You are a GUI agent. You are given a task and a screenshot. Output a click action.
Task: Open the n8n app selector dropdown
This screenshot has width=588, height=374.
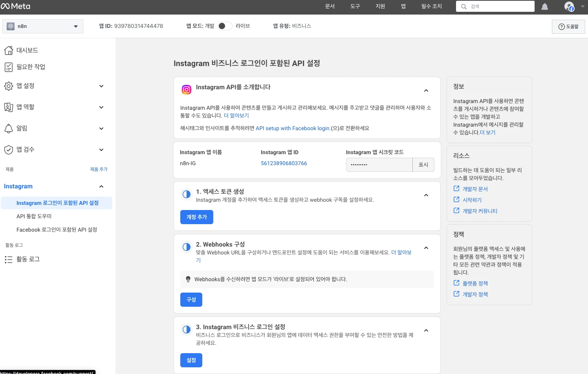point(43,26)
